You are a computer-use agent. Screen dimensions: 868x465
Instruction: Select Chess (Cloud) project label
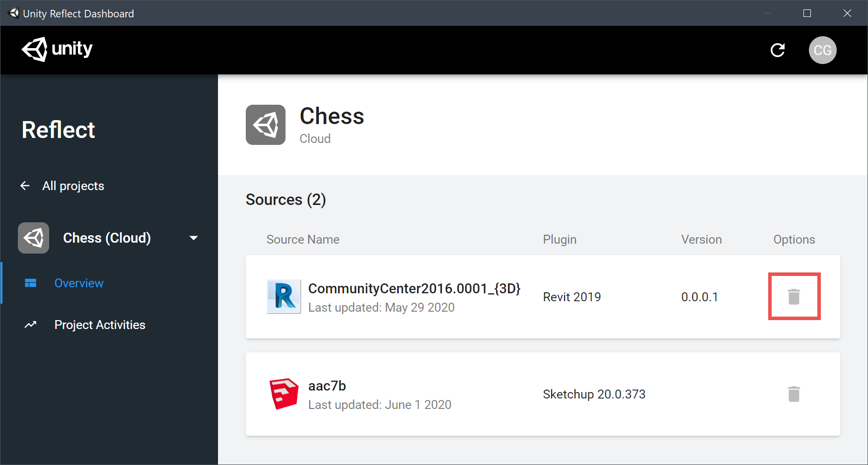pos(107,238)
